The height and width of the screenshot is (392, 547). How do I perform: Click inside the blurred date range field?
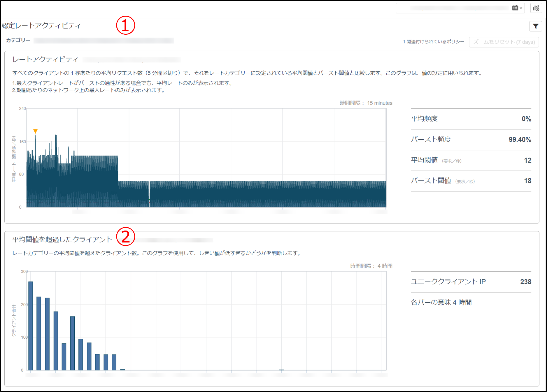(x=455, y=8)
